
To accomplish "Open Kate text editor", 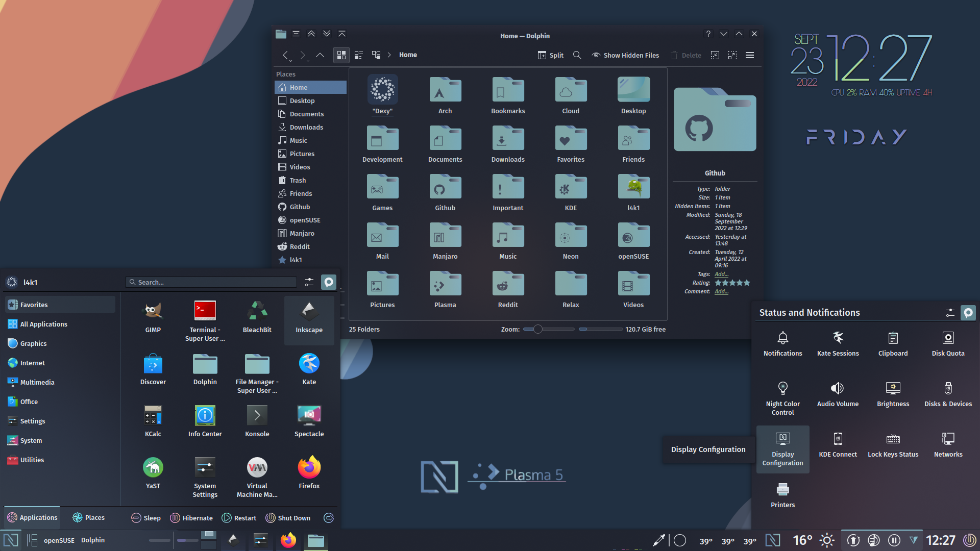I will coord(309,368).
